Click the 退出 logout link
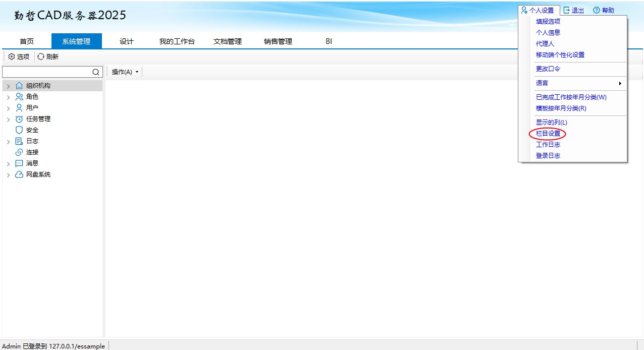The image size is (644, 350). point(573,11)
